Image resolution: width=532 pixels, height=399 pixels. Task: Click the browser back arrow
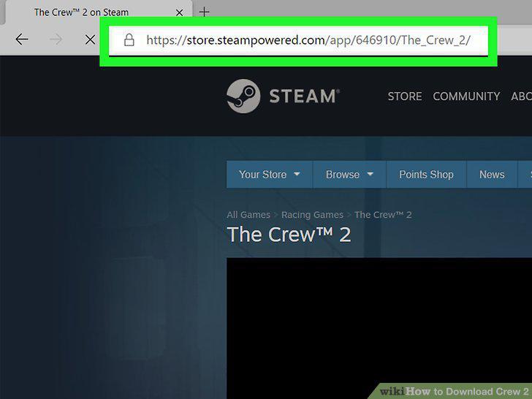tap(22, 39)
